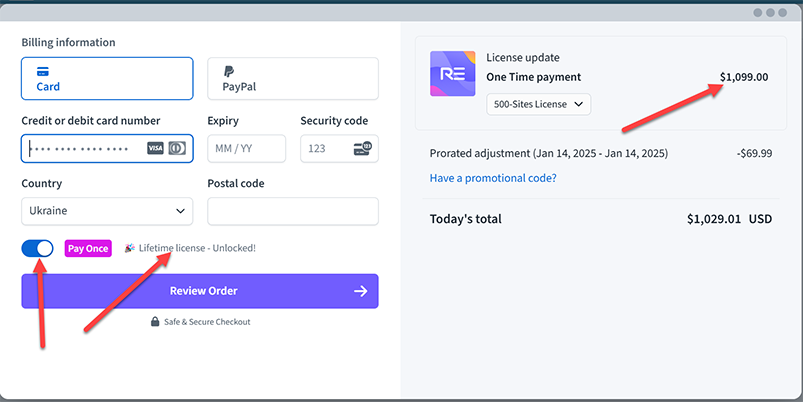
Task: Toggle the Pay Once switch
Action: [38, 248]
